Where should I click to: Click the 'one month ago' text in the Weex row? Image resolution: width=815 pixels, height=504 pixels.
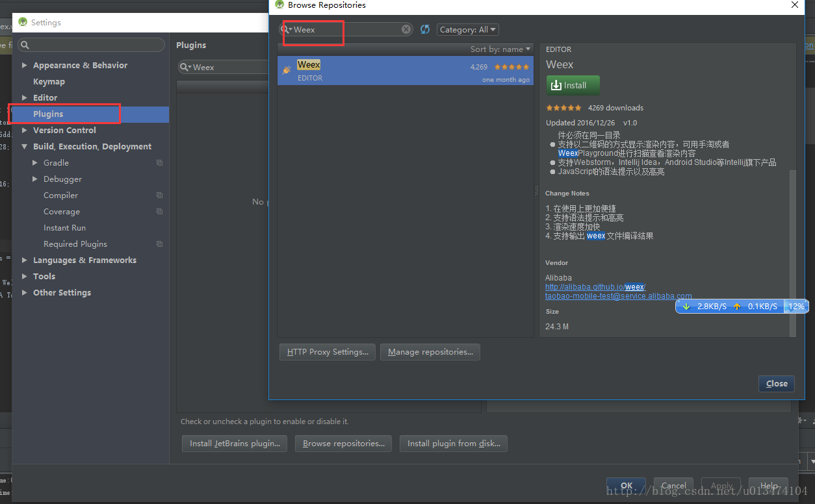(x=506, y=80)
